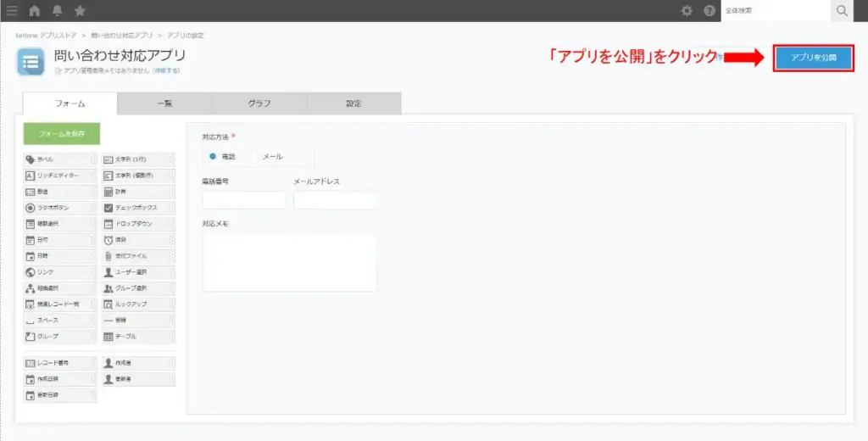Switch to the 設定 tab
868x441 pixels.
tap(353, 103)
